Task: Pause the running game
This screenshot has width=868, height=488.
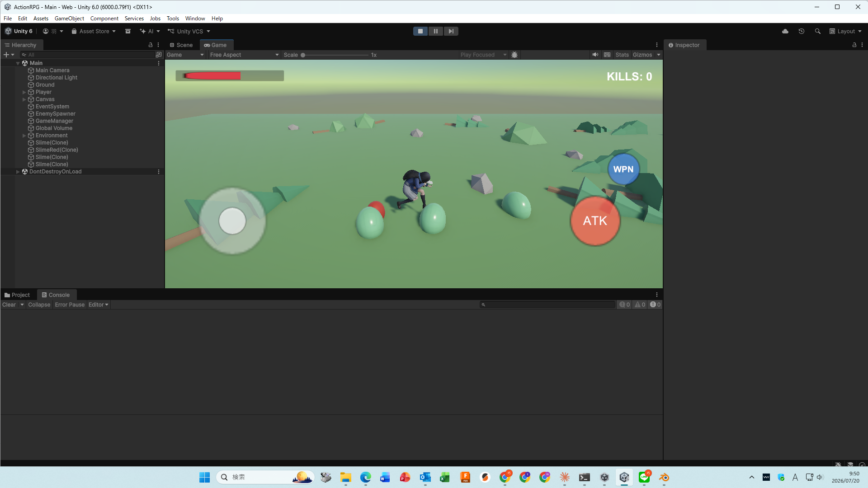Action: (x=435, y=31)
